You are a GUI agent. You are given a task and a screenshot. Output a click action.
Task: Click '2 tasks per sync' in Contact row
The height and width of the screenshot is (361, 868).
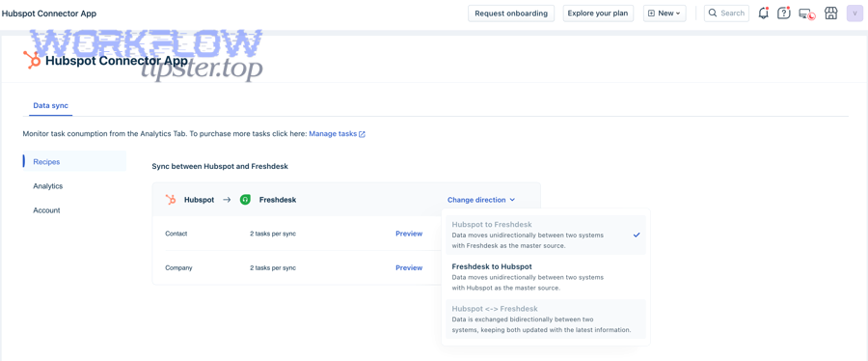(273, 234)
